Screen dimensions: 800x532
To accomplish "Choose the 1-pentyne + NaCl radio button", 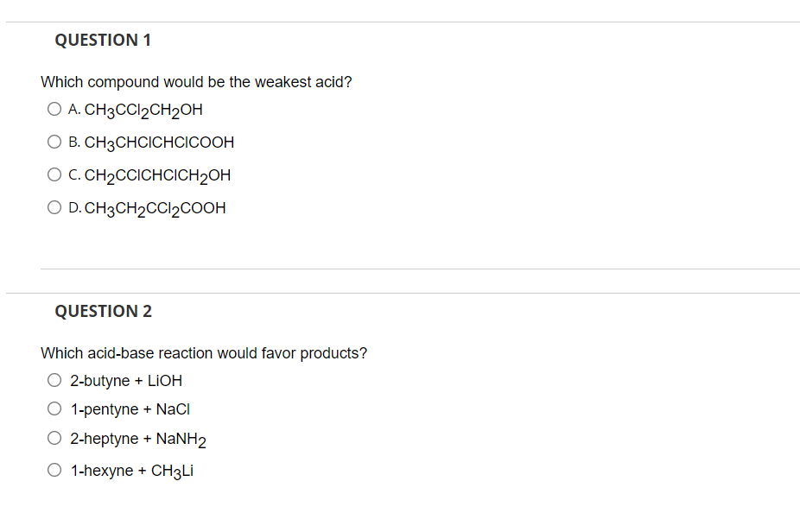I will tap(54, 408).
